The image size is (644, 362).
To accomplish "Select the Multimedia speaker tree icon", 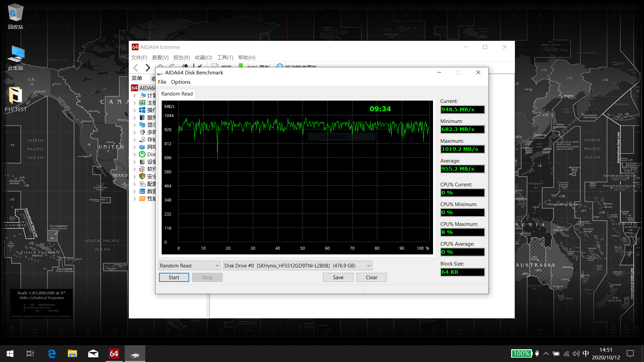I will (142, 132).
